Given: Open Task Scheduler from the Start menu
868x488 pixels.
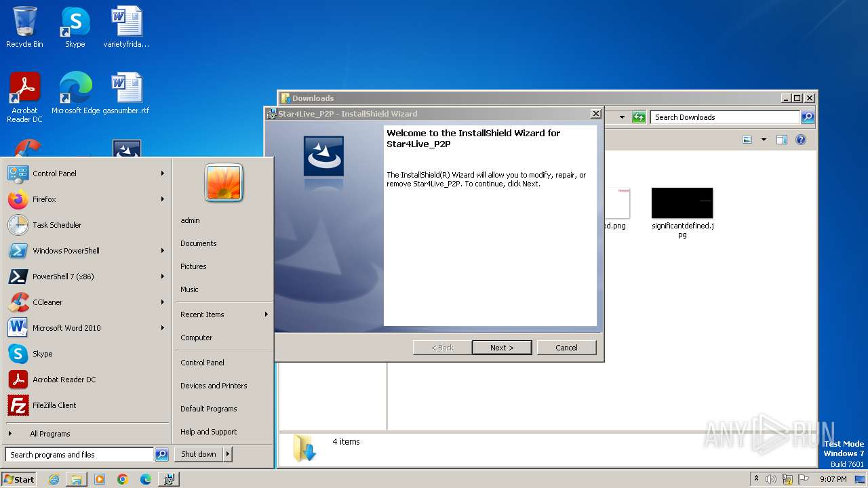Looking at the screenshot, I should pyautogui.click(x=85, y=225).
